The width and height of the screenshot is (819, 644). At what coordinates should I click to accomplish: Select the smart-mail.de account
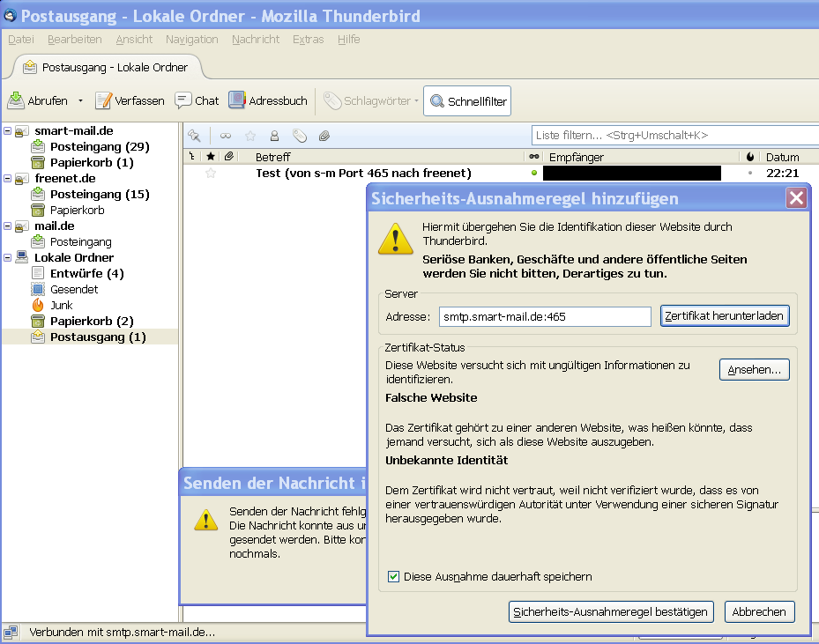pos(74,130)
